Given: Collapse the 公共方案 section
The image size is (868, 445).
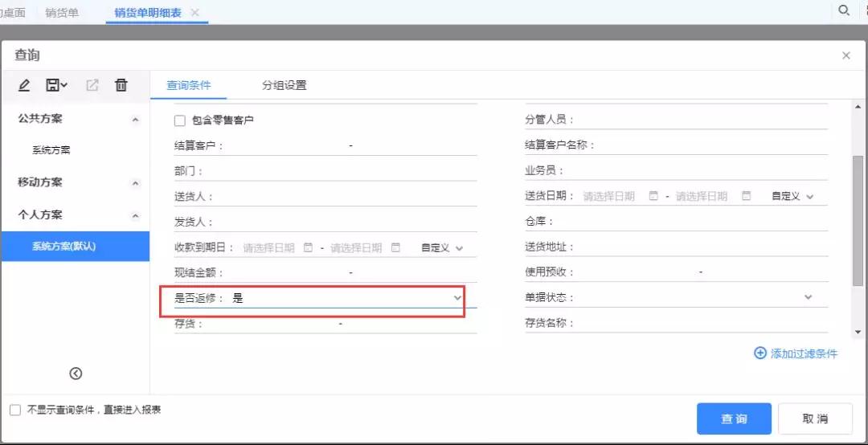Looking at the screenshot, I should (135, 119).
